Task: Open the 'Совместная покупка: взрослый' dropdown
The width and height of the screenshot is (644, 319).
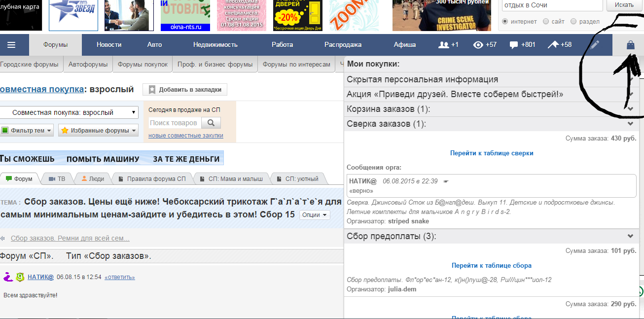Action: [69, 112]
